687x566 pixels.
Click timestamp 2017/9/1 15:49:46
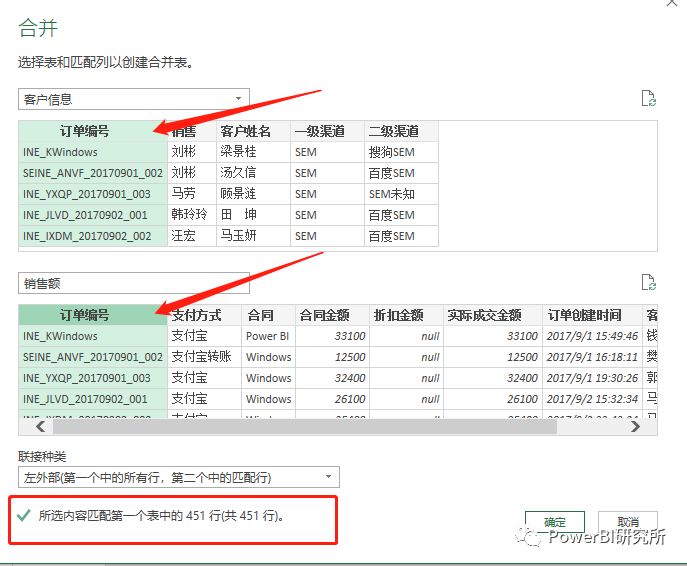pos(592,336)
